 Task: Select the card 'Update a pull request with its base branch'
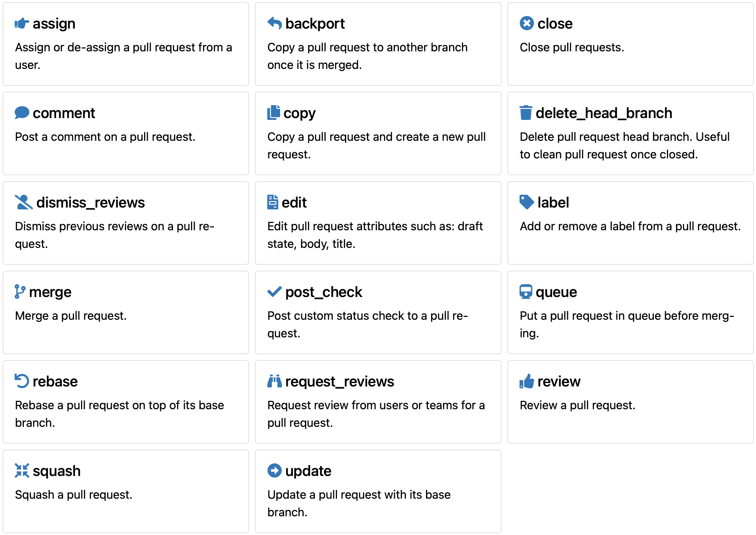[378, 491]
